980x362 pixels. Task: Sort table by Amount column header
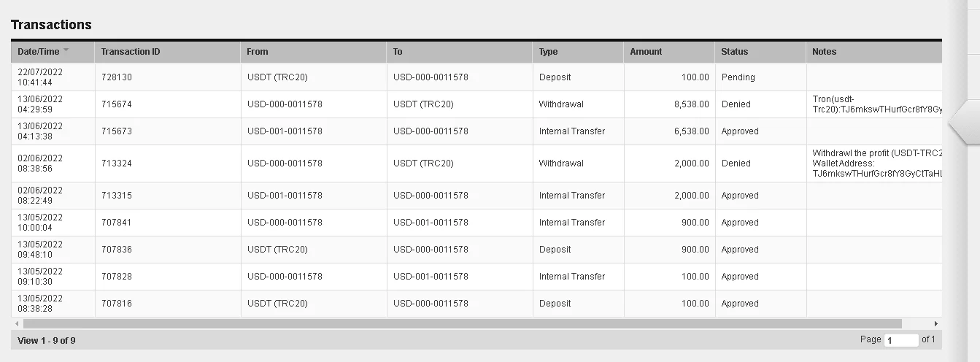[x=646, y=52]
